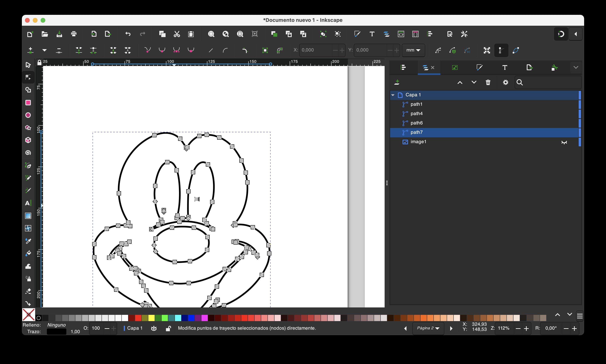The height and width of the screenshot is (364, 606).
Task: Pick the magenta palette swatch
Action: coord(204,318)
